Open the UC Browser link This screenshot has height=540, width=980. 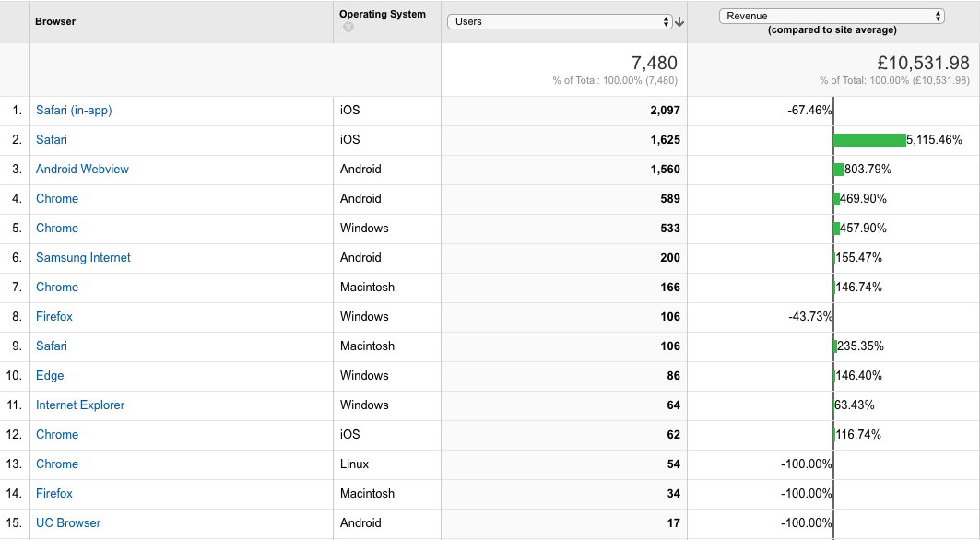pyautogui.click(x=68, y=522)
